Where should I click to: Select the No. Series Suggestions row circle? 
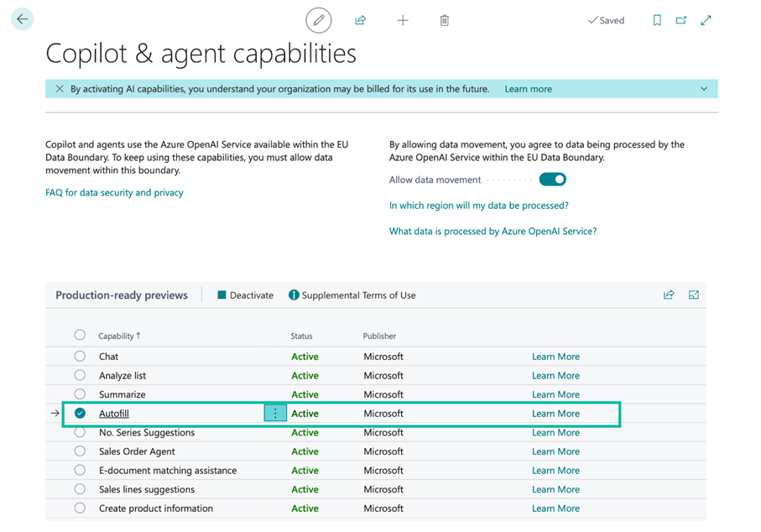coord(80,432)
